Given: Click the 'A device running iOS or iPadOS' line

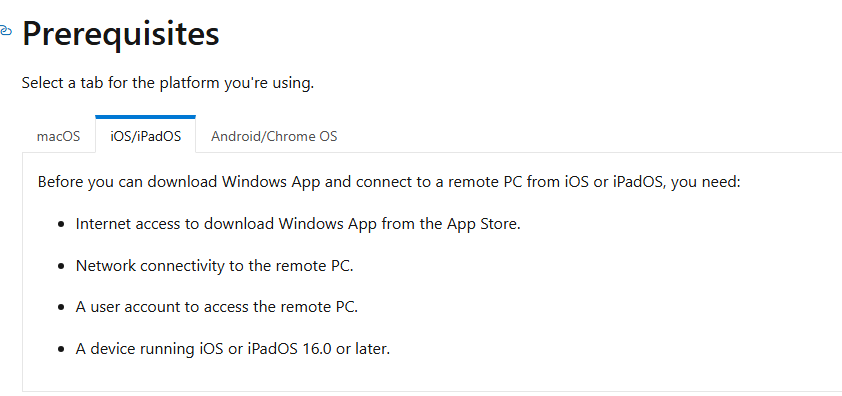Looking at the screenshot, I should pyautogui.click(x=233, y=349).
